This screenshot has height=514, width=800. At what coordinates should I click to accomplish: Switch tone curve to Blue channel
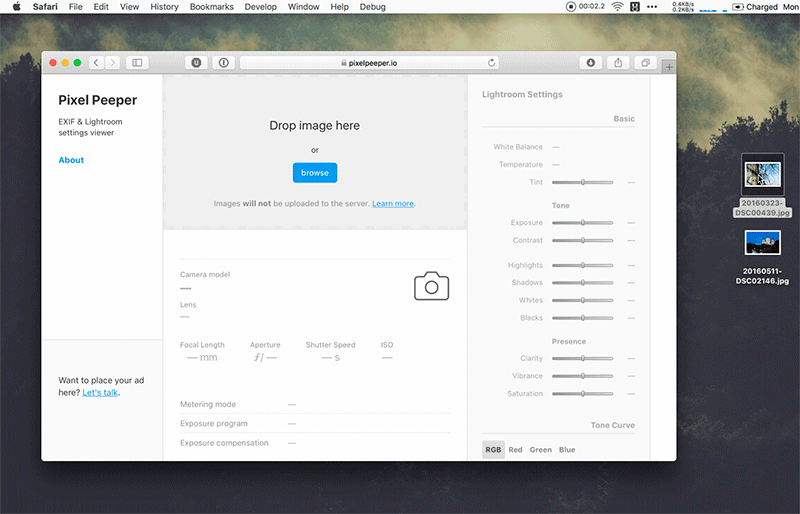567,450
